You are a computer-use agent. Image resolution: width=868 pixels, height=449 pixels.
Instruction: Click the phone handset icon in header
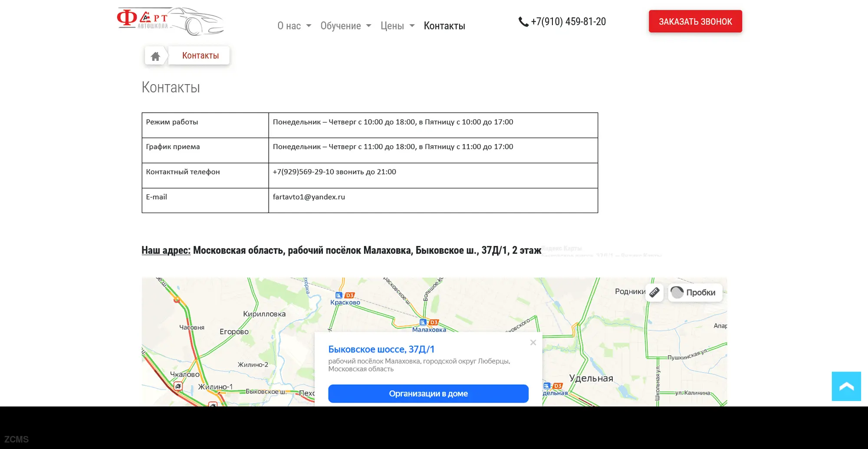523,22
